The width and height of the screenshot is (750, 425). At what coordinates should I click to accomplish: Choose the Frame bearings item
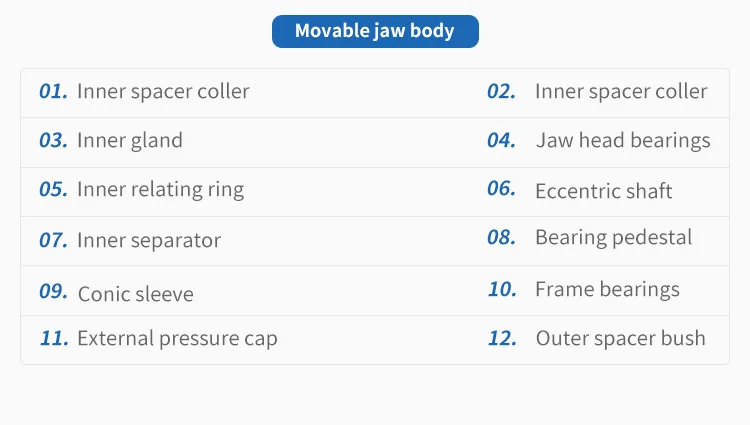point(607,290)
